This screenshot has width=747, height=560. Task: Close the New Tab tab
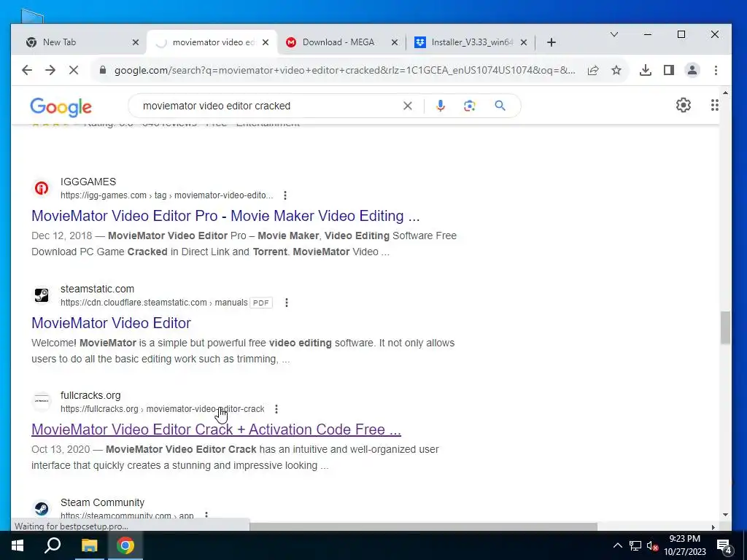click(135, 42)
